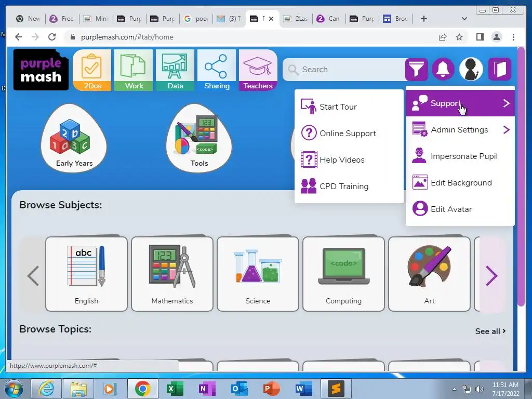Viewport: 532px width, 399px height.
Task: Click the page vertical scrollbar
Action: point(521,177)
